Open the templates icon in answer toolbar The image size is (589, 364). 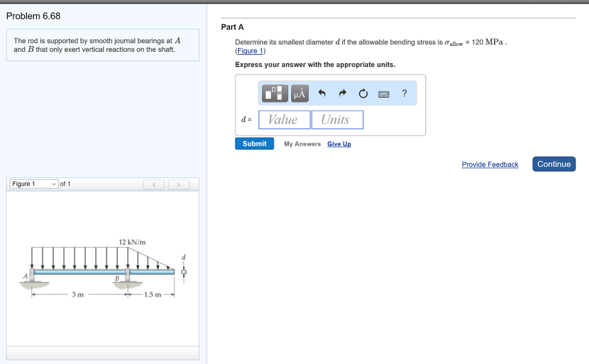click(x=275, y=93)
